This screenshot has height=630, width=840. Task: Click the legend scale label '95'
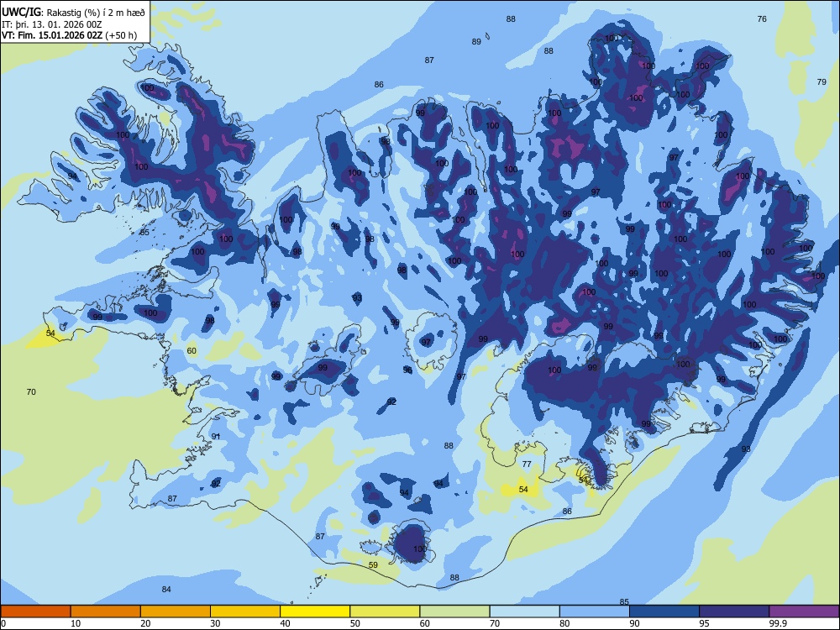point(704,623)
